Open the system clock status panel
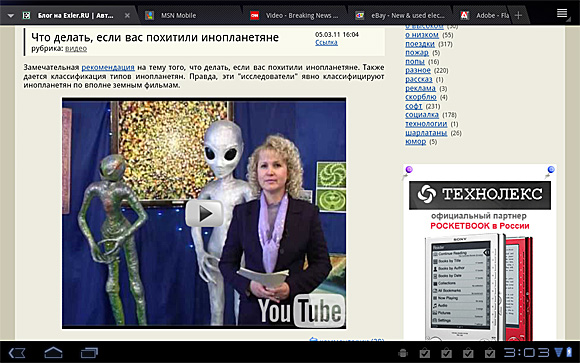The height and width of the screenshot is (363, 580). click(x=527, y=352)
